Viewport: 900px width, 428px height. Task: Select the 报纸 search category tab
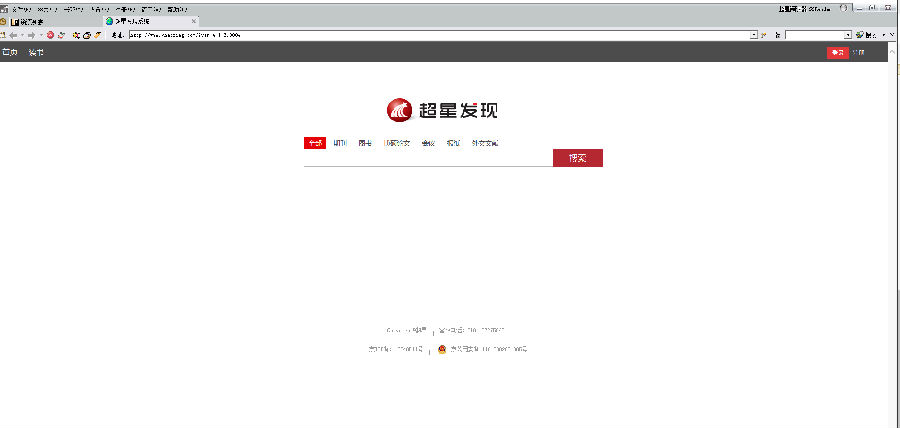[453, 143]
